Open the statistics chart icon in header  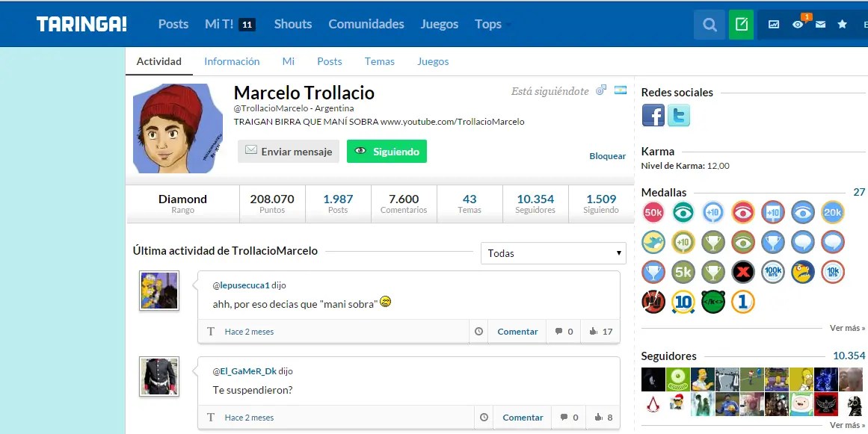[773, 25]
